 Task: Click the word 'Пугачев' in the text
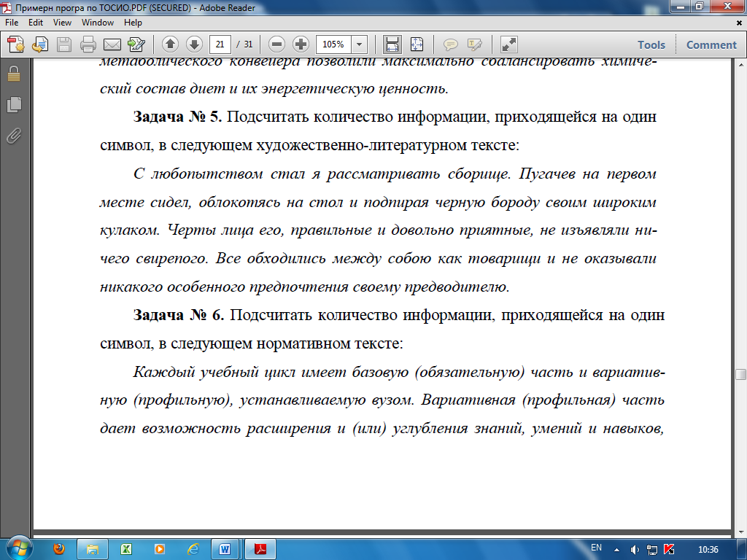(547, 174)
